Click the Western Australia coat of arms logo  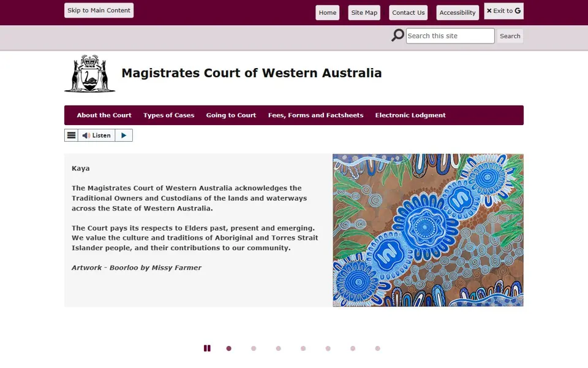[89, 74]
